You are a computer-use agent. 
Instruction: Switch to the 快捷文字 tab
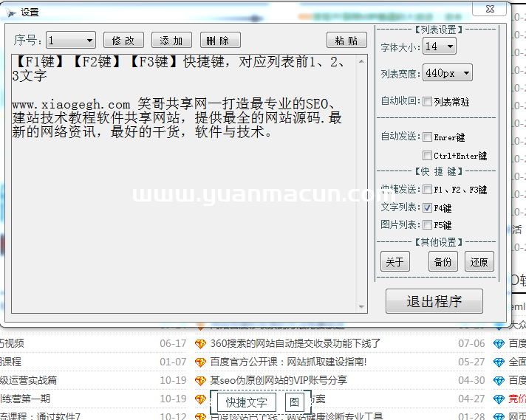click(x=247, y=402)
